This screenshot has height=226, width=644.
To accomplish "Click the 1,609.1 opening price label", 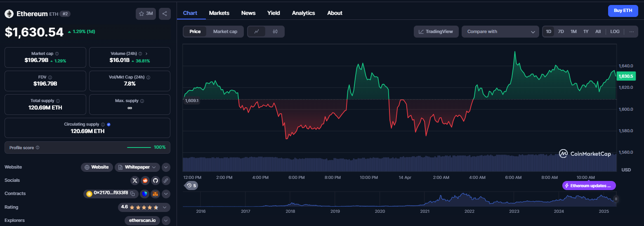I will click(x=192, y=100).
